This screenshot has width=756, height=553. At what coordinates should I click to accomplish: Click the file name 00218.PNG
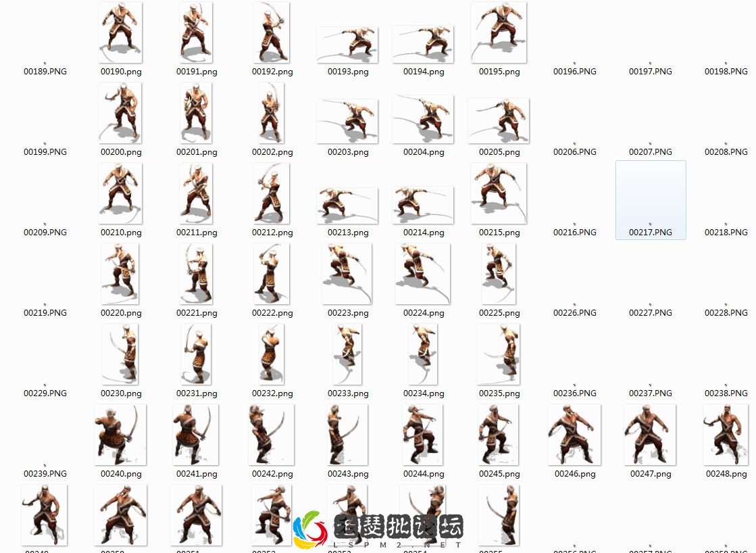pyautogui.click(x=726, y=232)
